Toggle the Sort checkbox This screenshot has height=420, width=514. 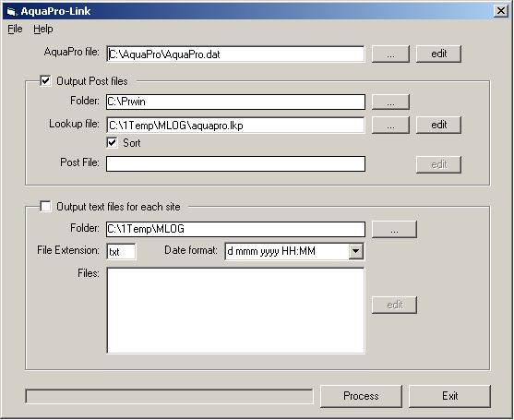point(112,143)
